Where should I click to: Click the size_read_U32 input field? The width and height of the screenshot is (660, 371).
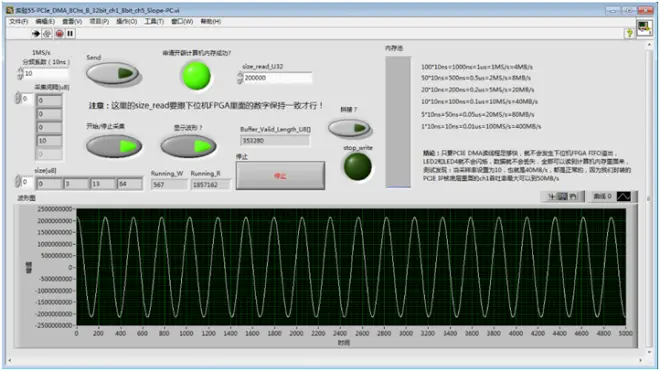coord(278,78)
